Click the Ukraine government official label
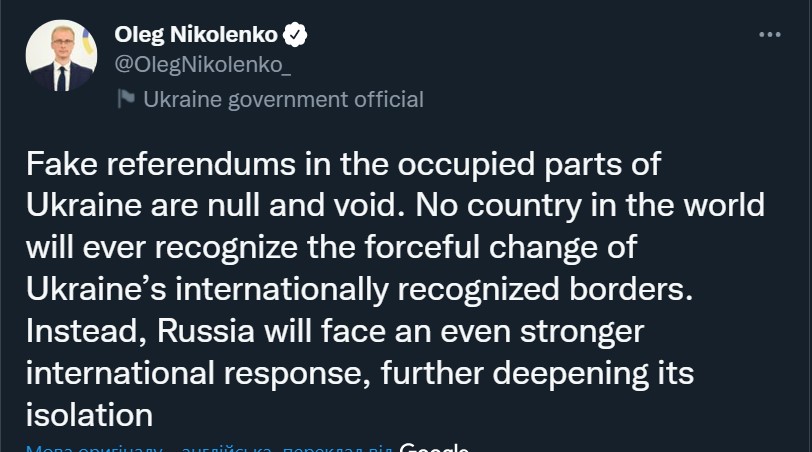This screenshot has width=812, height=452. [283, 99]
